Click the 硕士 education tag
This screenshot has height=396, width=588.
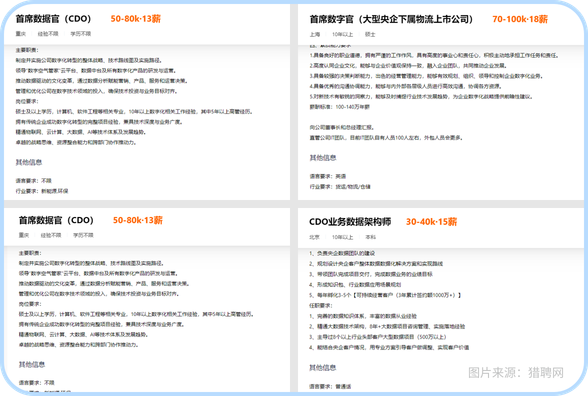tap(370, 34)
